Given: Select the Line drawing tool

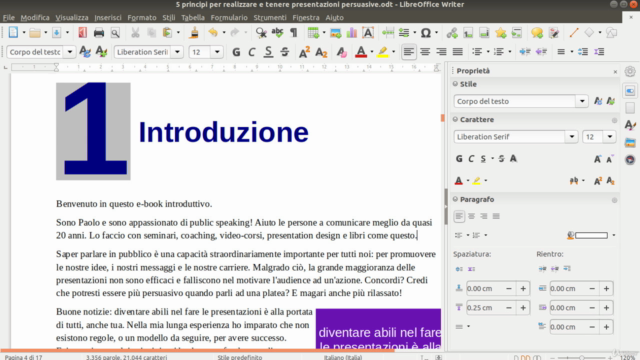Looking at the screenshot, I should tap(573, 33).
